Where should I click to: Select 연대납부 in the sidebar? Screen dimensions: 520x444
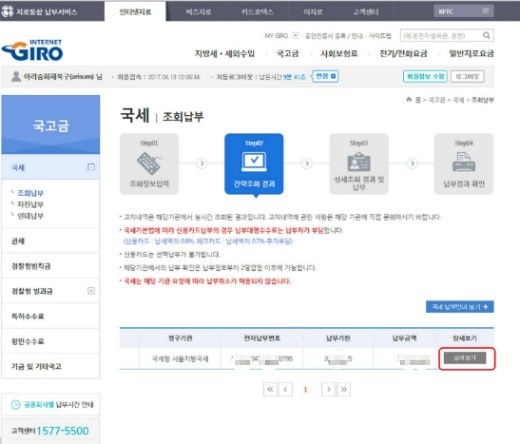[x=30, y=216]
